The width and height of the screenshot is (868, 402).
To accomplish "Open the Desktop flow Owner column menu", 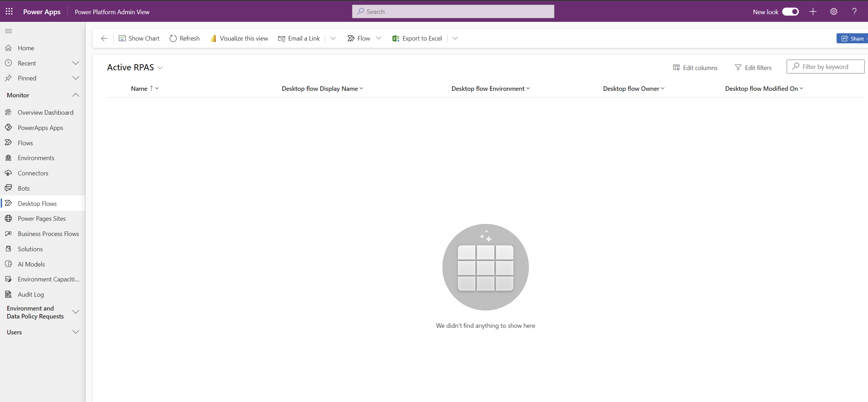I will [x=663, y=88].
